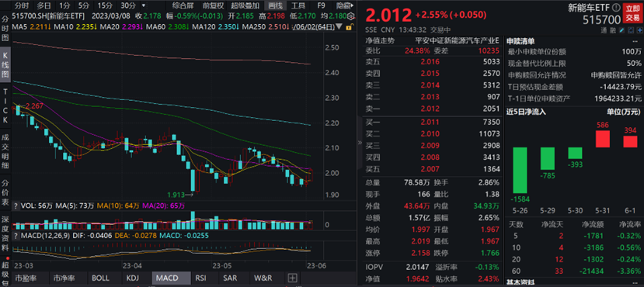Expand the MACD indicator help mark
Screen dimensions: 644x287
[16, 236]
